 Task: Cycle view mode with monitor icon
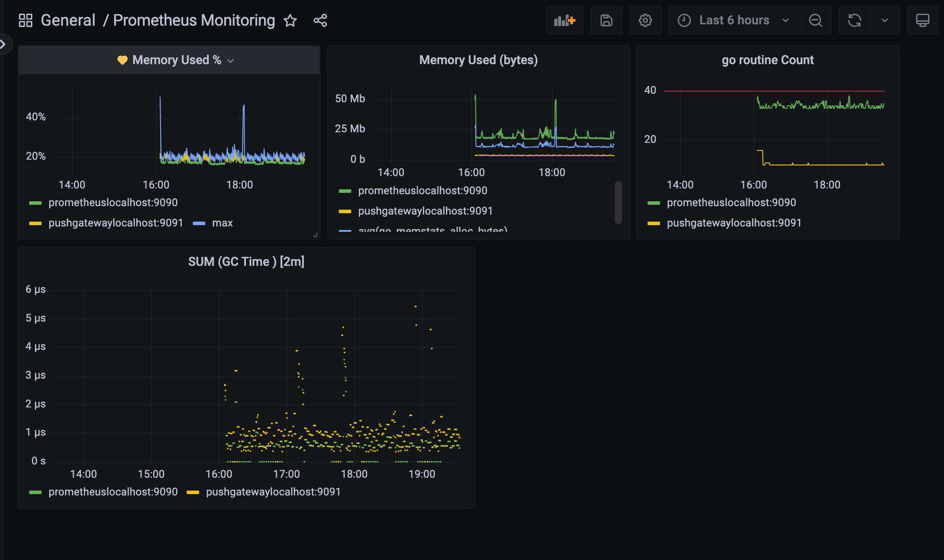point(922,20)
